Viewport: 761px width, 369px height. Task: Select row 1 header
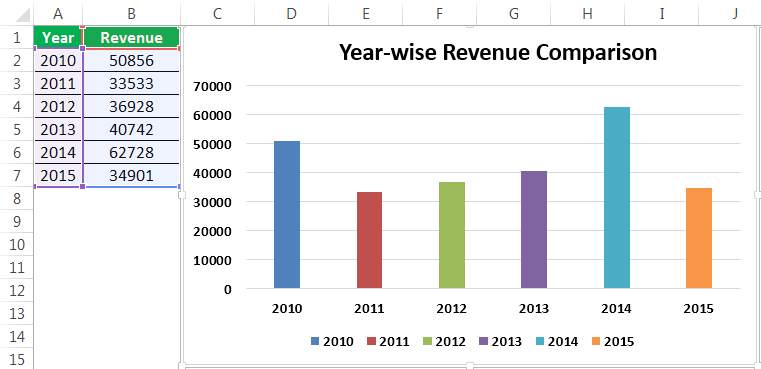[17, 37]
